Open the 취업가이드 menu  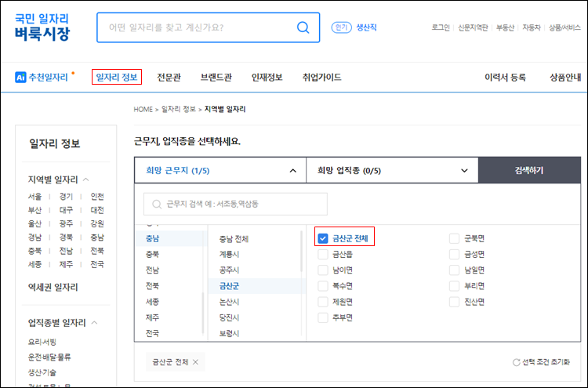click(x=321, y=78)
